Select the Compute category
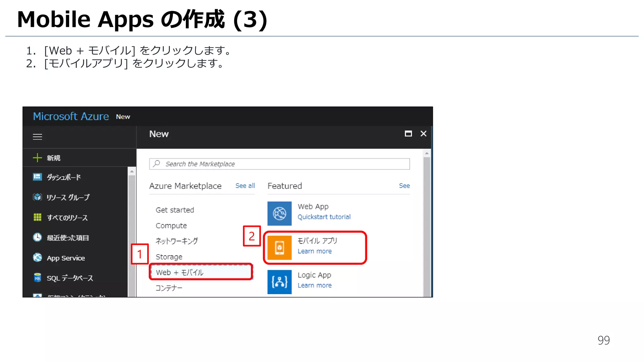Viewport: 644px width, 362px height. click(171, 226)
